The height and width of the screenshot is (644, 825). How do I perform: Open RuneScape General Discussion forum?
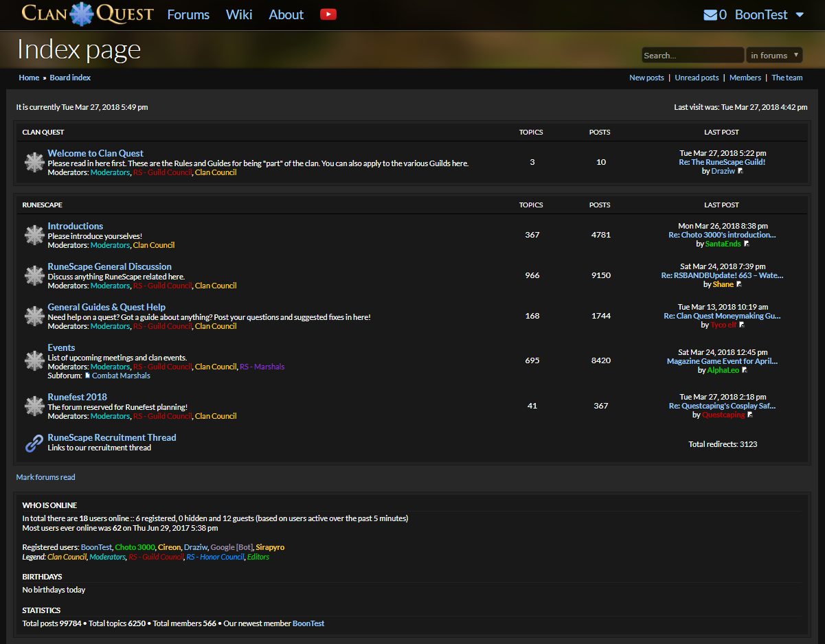(110, 266)
